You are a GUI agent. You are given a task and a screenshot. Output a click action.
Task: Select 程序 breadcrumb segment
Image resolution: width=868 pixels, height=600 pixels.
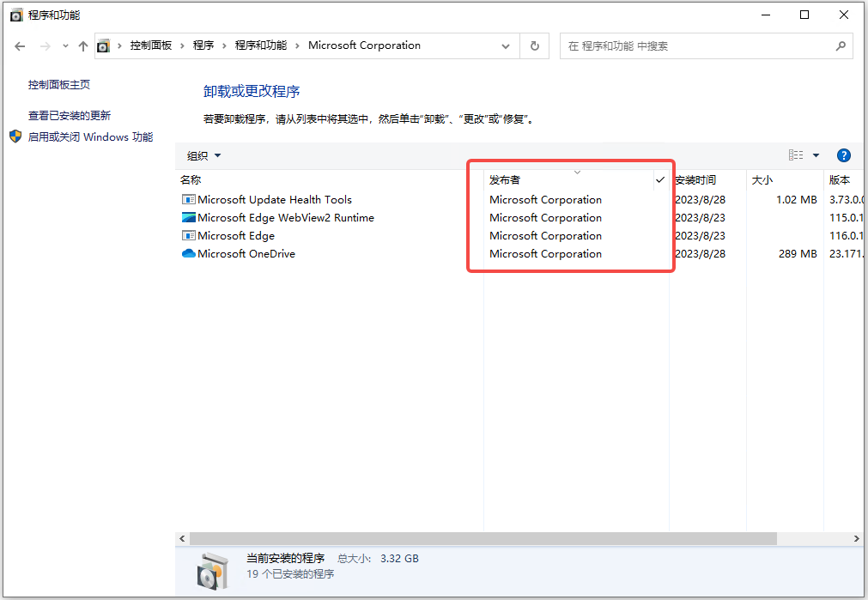(203, 45)
